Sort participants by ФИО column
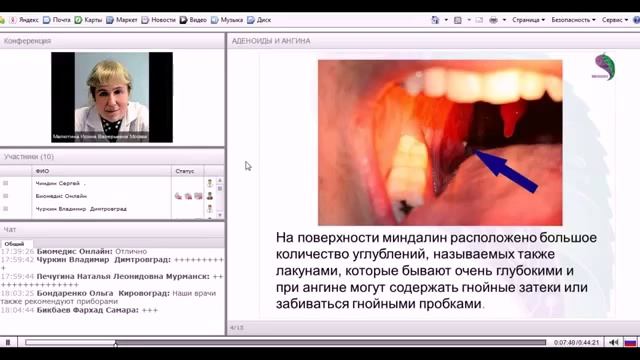The width and height of the screenshot is (640, 360). click(x=101, y=171)
